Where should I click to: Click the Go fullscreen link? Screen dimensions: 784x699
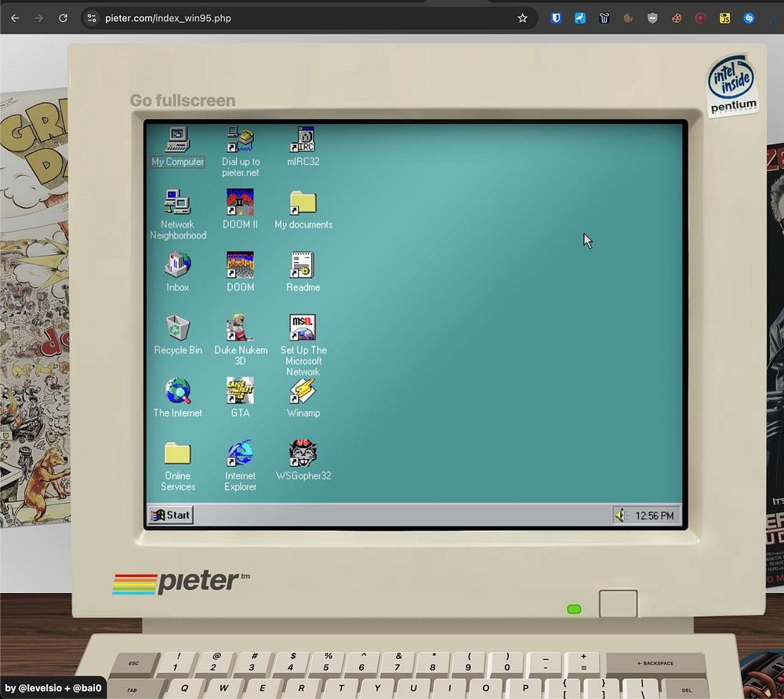[x=183, y=100]
